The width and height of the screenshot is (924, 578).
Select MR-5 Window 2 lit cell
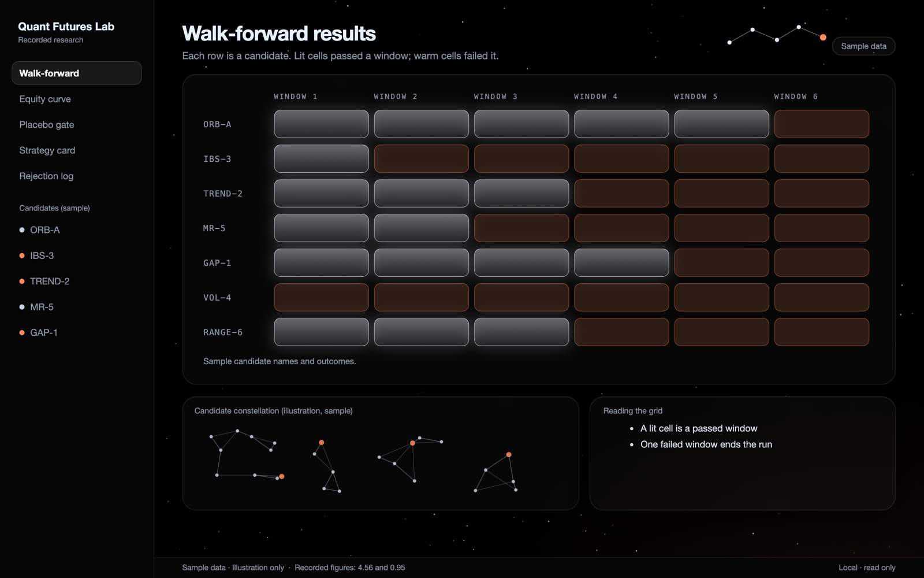pos(421,228)
